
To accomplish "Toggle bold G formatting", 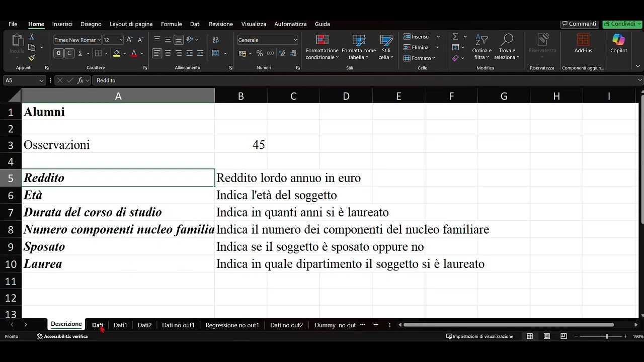I will (x=58, y=53).
